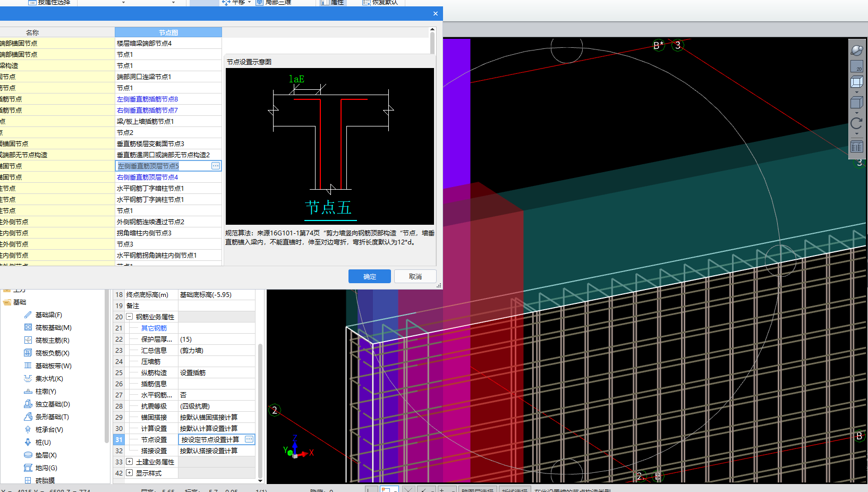Collapse 钢筋业务属性 group
Screen dimensions: 868x492
pyautogui.click(x=129, y=317)
